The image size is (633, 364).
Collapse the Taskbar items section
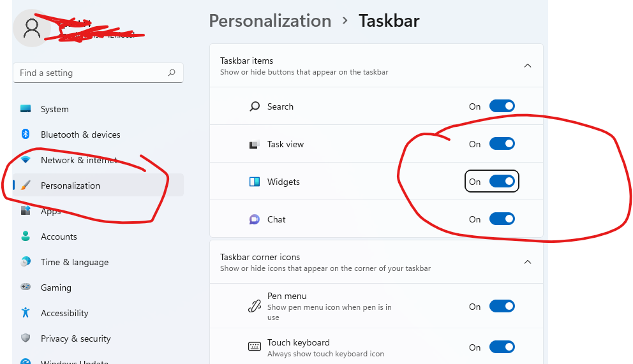click(527, 66)
